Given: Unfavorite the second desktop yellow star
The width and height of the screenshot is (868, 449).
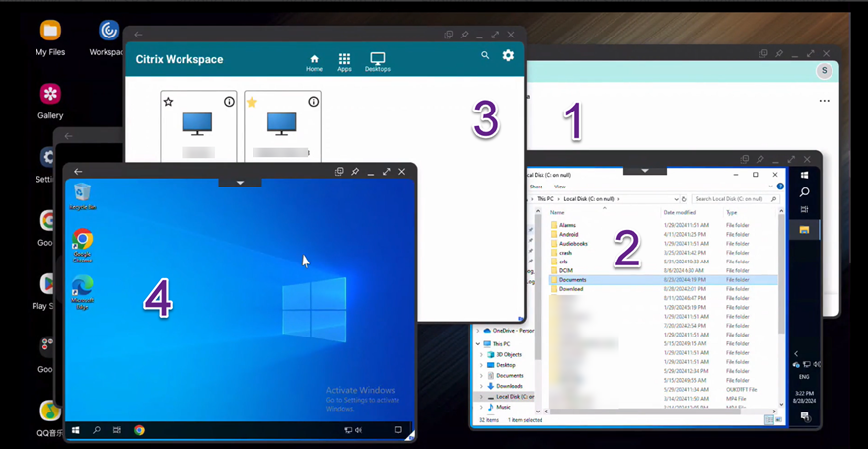Looking at the screenshot, I should click(x=252, y=102).
